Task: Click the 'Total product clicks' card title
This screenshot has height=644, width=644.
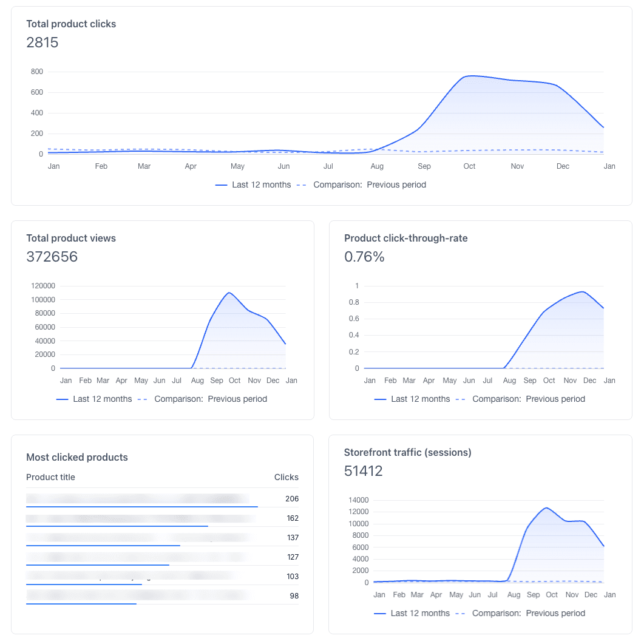Action: 71,24
